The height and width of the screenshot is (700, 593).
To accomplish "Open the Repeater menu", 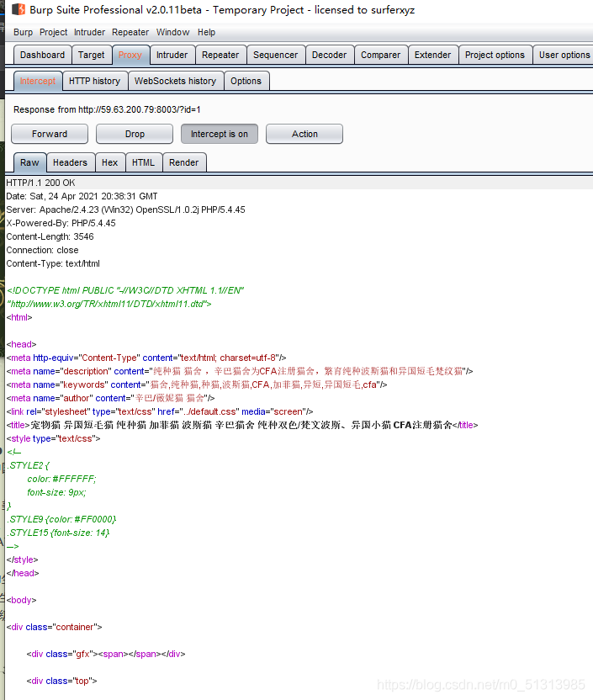I will pyautogui.click(x=130, y=32).
